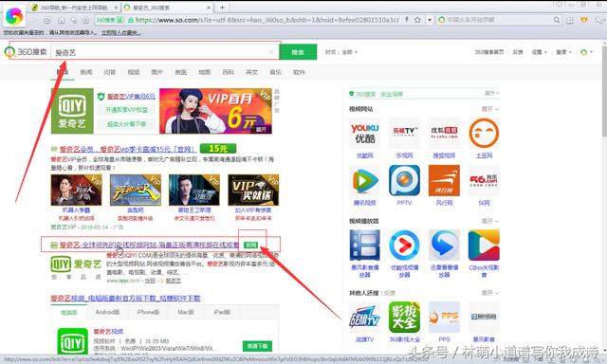This screenshot has width=607, height=364.
Task: Switch to 音乐 search tab
Action: 275,72
